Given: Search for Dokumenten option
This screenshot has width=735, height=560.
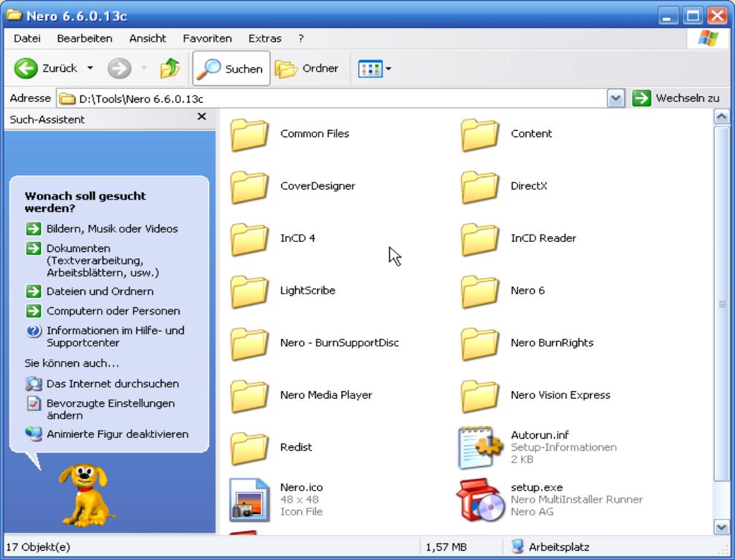Looking at the screenshot, I should (103, 261).
